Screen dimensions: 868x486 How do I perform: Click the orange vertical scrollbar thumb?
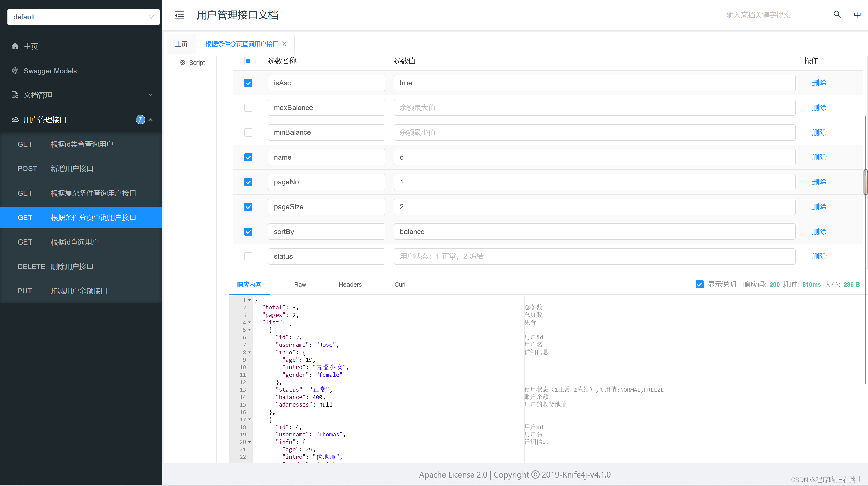point(865,182)
